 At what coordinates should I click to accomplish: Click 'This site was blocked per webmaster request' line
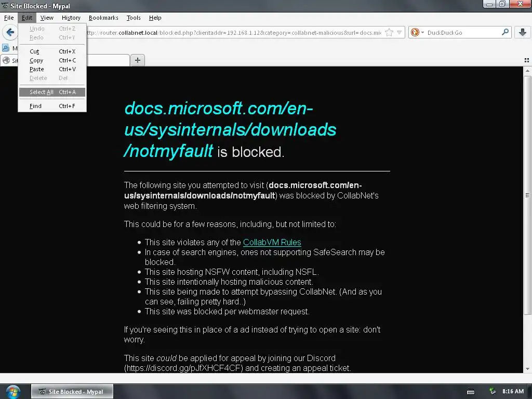(227, 312)
